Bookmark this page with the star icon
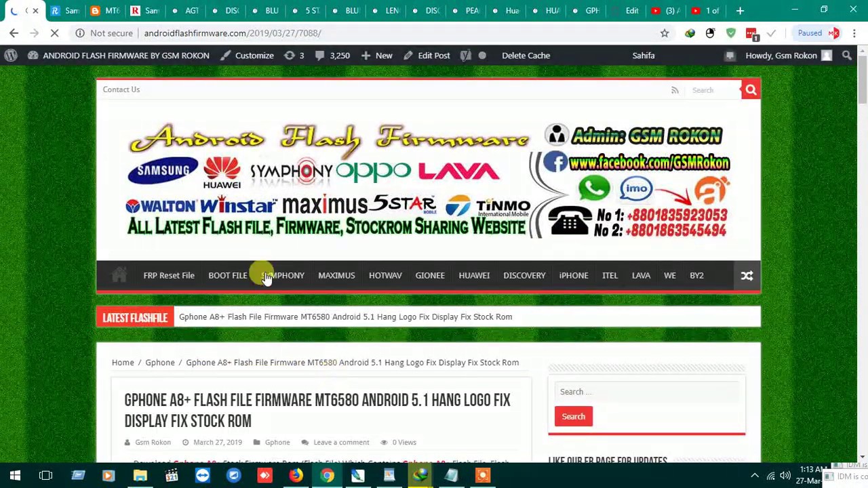The height and width of the screenshot is (488, 868). tap(665, 33)
